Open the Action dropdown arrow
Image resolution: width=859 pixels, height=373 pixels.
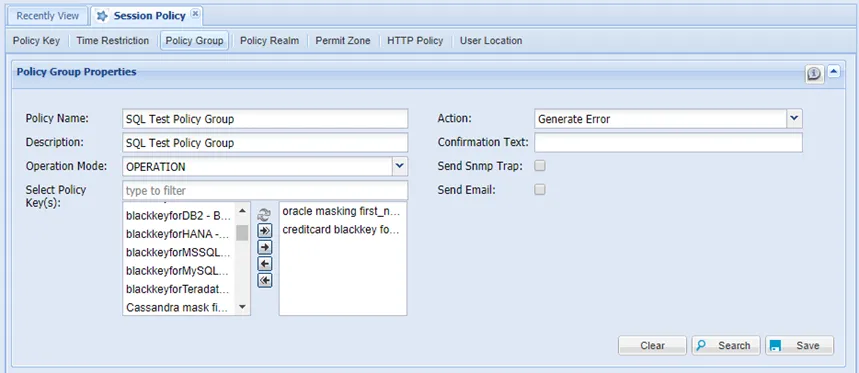tap(795, 118)
